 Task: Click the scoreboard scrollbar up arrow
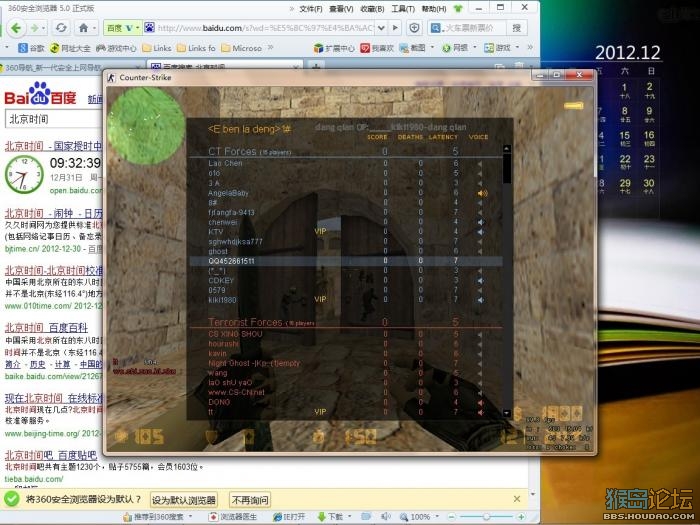(x=507, y=148)
